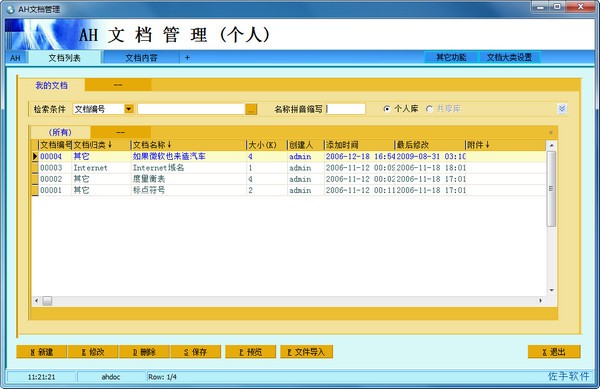Screen dimensions: 600x389
Task: Select document row 00003
Action: (289, 168)
